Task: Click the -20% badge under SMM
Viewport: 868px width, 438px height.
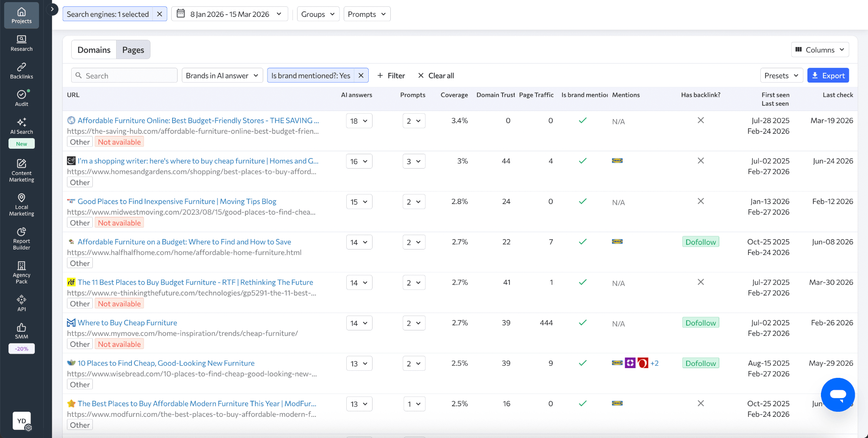Action: point(22,349)
